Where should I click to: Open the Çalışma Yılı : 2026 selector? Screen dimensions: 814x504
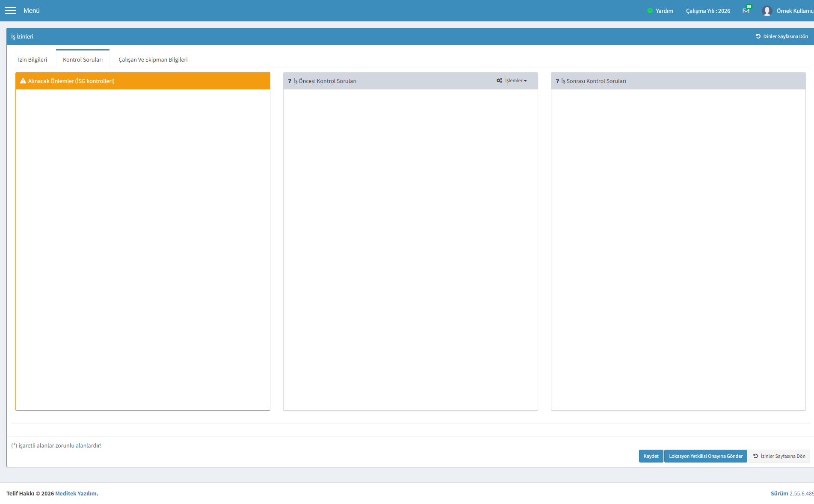click(x=708, y=11)
